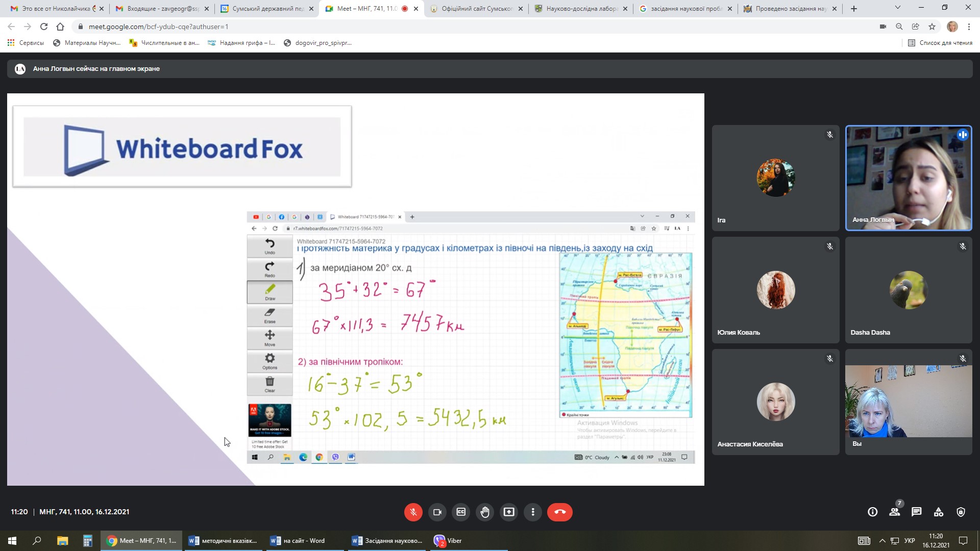980x551 pixels.
Task: Open host controls shield icon
Action: [x=961, y=512]
